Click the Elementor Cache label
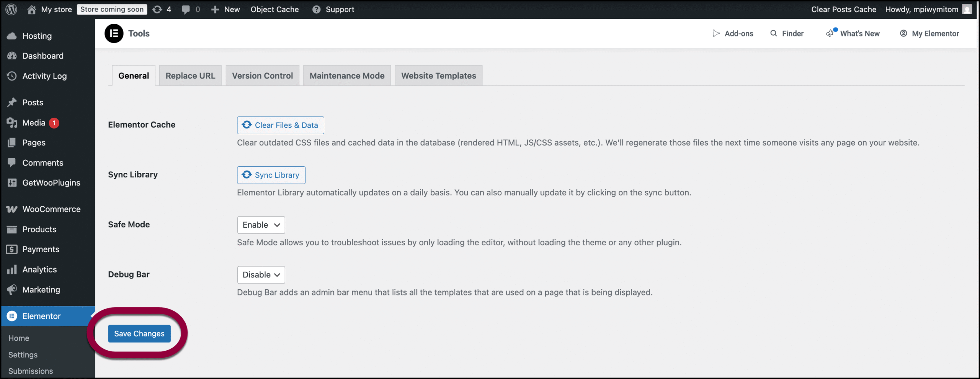980x379 pixels. coord(142,125)
